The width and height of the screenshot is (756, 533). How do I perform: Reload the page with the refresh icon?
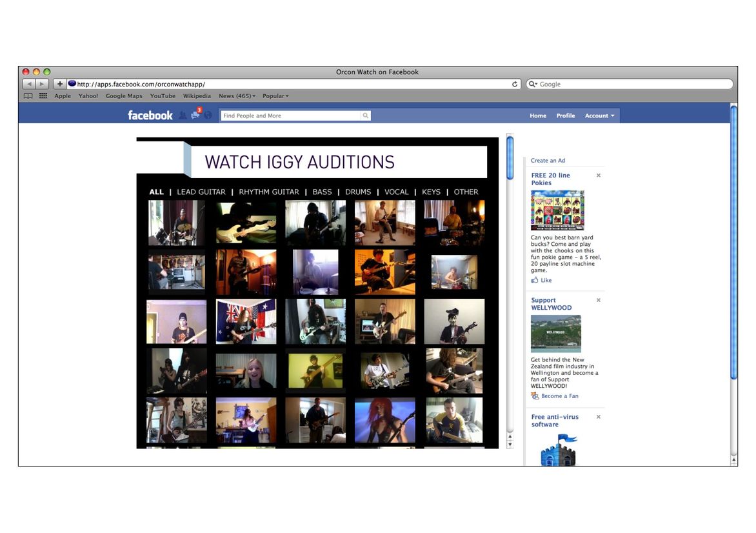[x=515, y=84]
